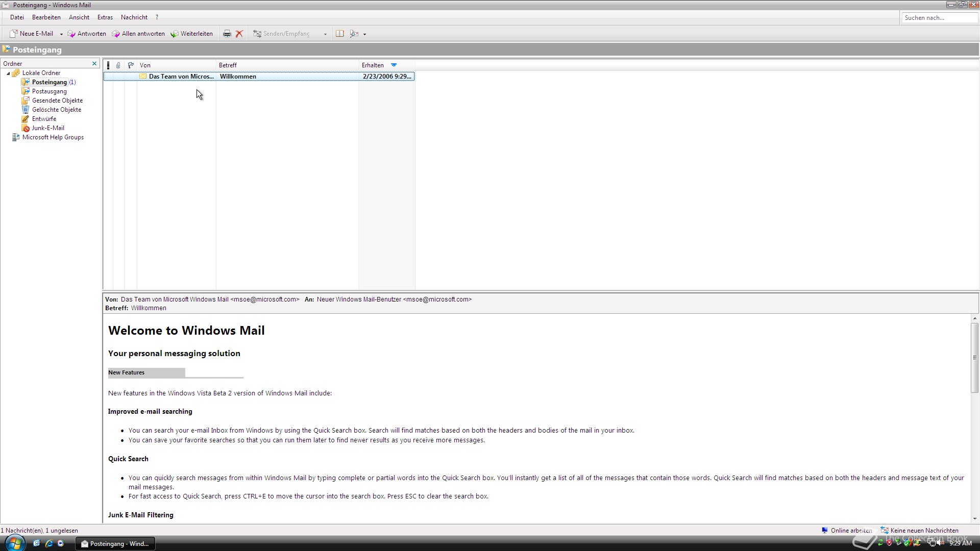Click the find message toolbar icon
The height and width of the screenshot is (551, 980).
click(354, 34)
